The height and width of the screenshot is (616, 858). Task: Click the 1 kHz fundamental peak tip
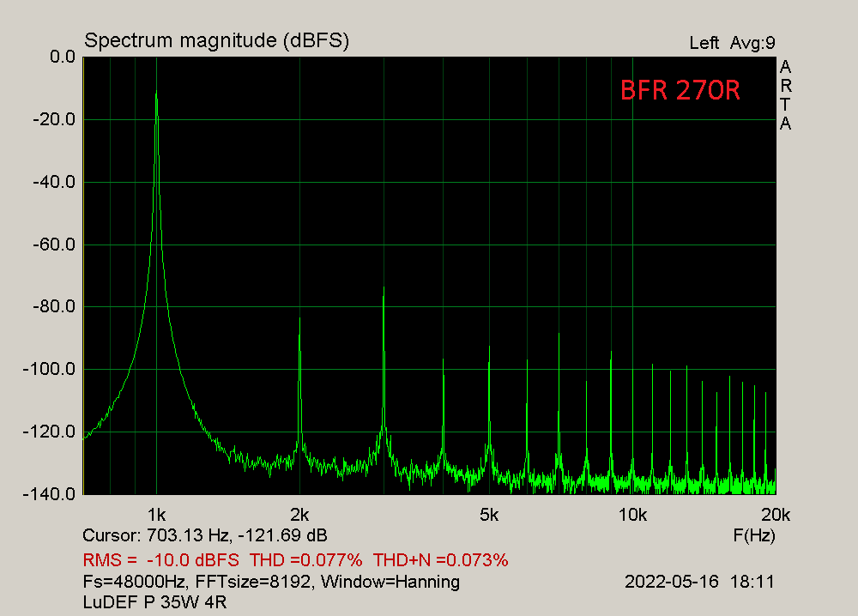(x=156, y=91)
